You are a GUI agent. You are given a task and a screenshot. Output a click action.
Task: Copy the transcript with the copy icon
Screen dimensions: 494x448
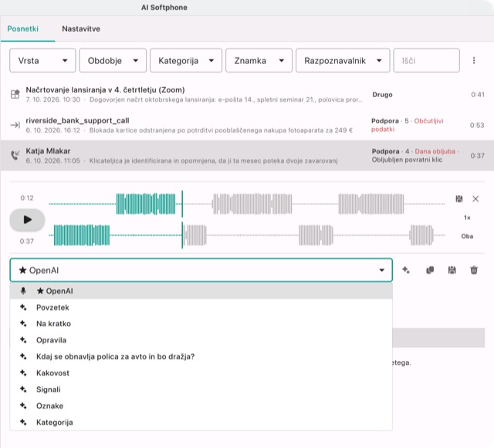tap(430, 270)
